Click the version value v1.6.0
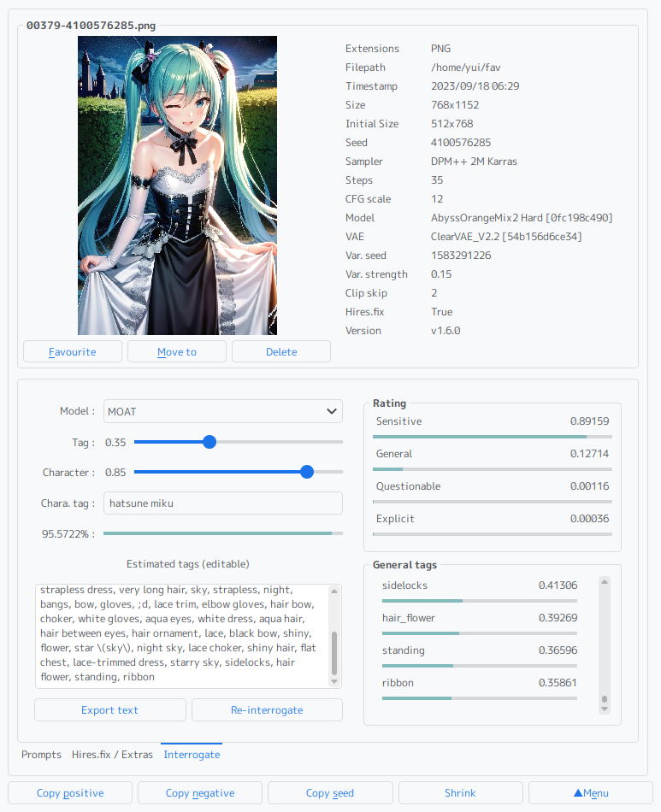Image resolution: width=661 pixels, height=812 pixels. [x=446, y=331]
